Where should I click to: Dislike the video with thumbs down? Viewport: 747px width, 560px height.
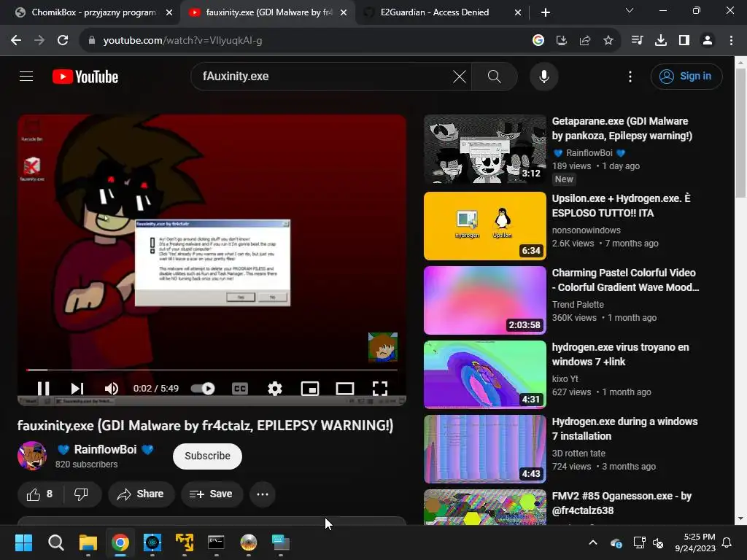point(81,494)
